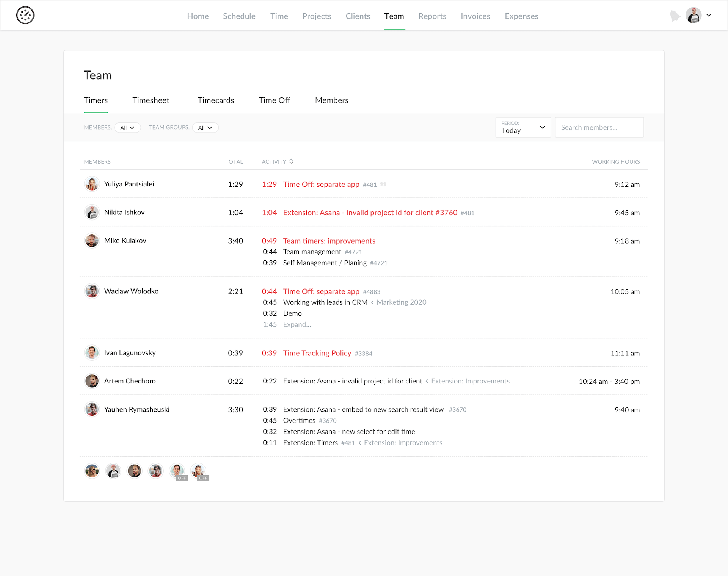Click Yuliya Pantsialei's avatar

click(x=92, y=184)
